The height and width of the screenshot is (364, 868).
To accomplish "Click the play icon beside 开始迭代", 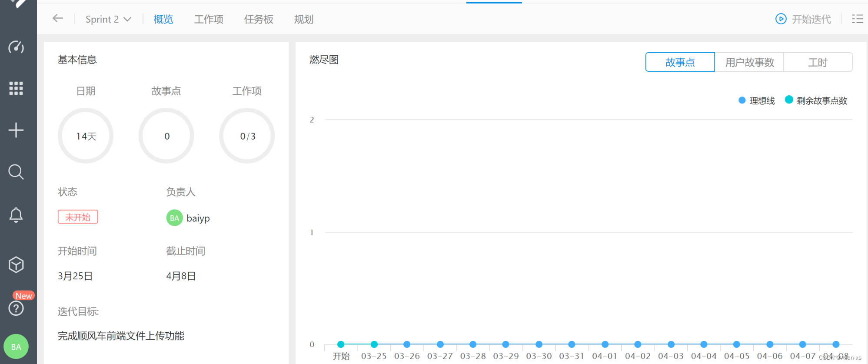I will pyautogui.click(x=781, y=19).
